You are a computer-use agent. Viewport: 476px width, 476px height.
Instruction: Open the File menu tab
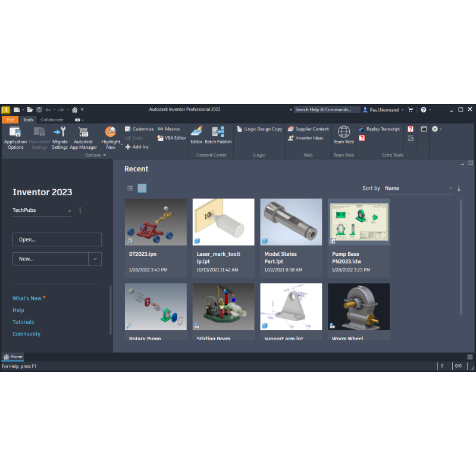point(10,120)
